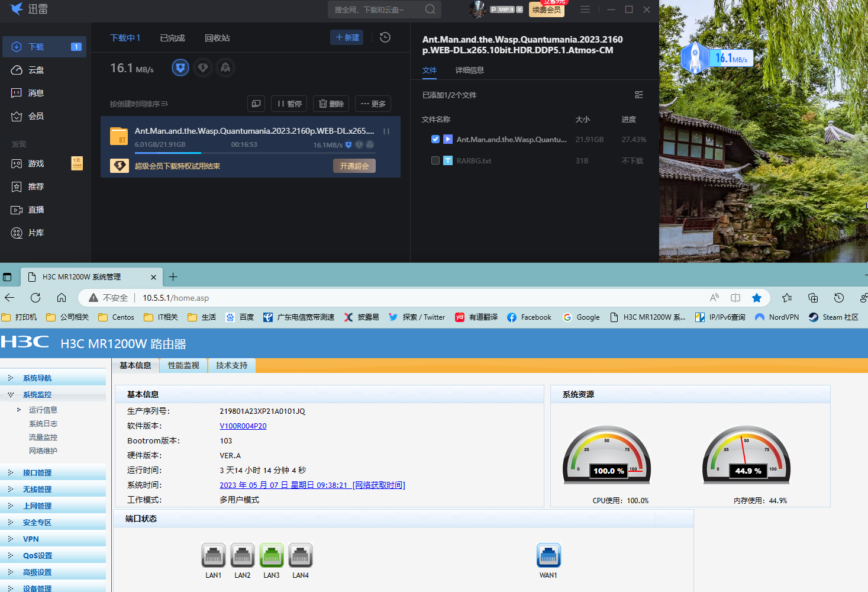Image resolution: width=868 pixels, height=592 pixels.
Task: Click the 新建 new task button
Action: click(347, 37)
